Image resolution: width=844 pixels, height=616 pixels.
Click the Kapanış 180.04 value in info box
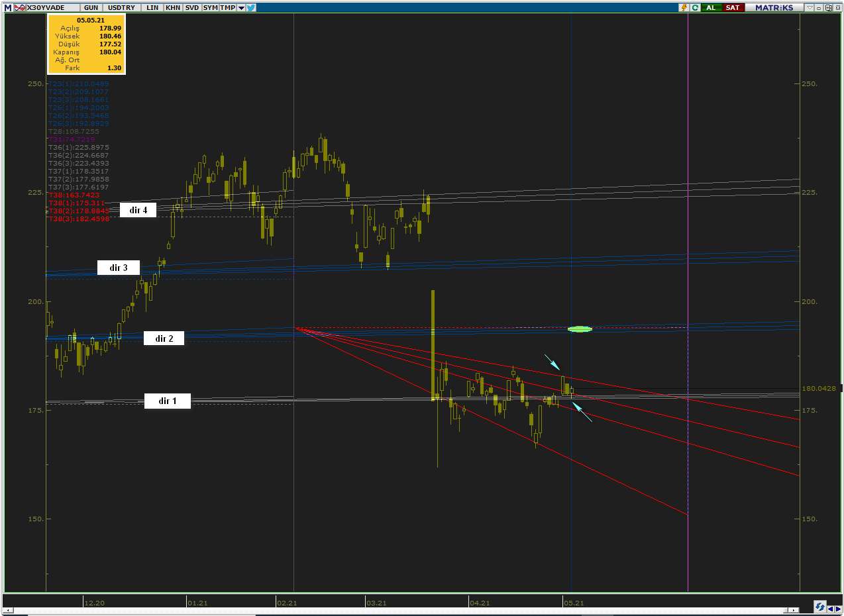[x=110, y=52]
